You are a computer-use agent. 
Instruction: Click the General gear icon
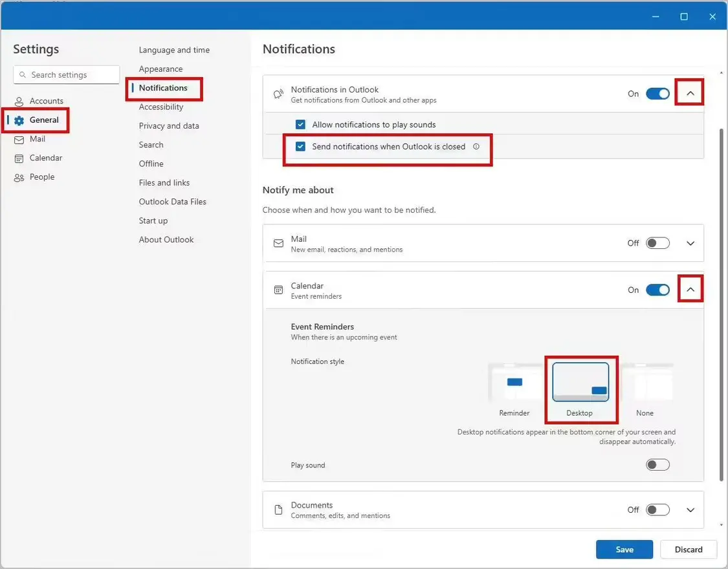[19, 120]
